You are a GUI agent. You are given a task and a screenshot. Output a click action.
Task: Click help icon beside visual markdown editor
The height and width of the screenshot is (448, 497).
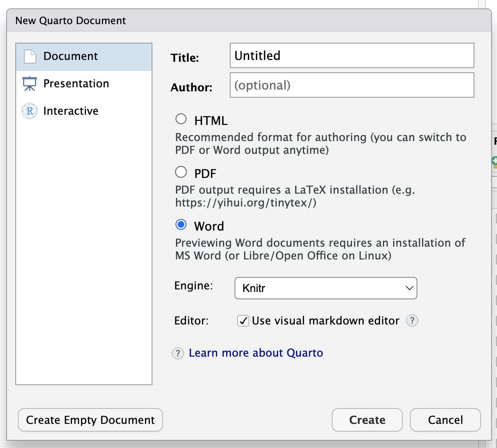coord(412,320)
